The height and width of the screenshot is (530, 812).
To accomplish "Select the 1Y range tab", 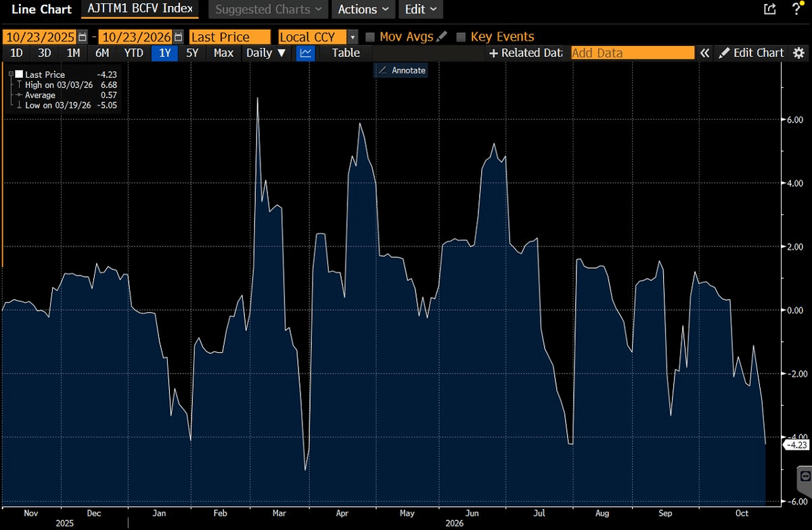I will pyautogui.click(x=164, y=53).
